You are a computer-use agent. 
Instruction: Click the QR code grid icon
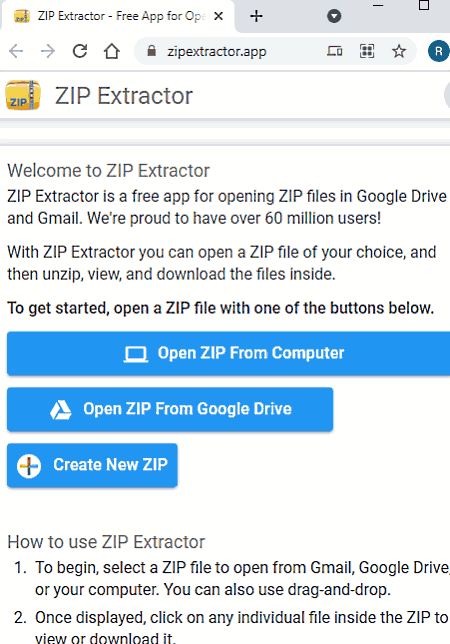pyautogui.click(x=367, y=51)
